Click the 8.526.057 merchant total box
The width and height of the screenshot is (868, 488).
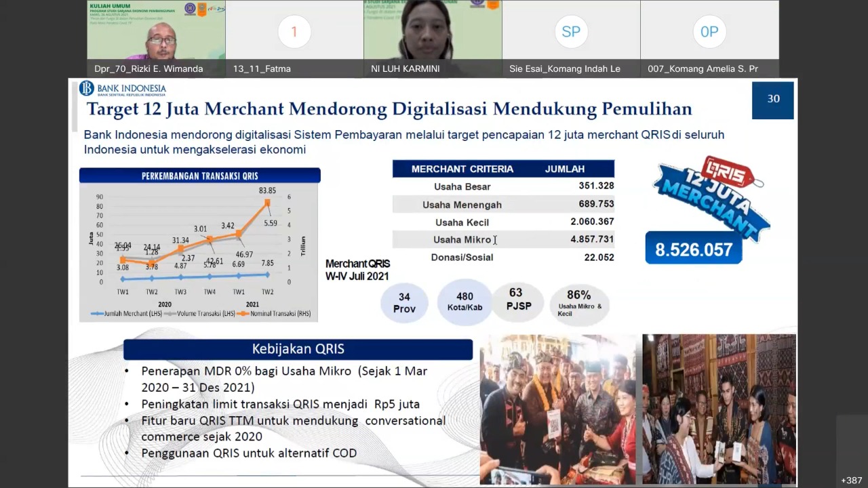click(x=693, y=249)
